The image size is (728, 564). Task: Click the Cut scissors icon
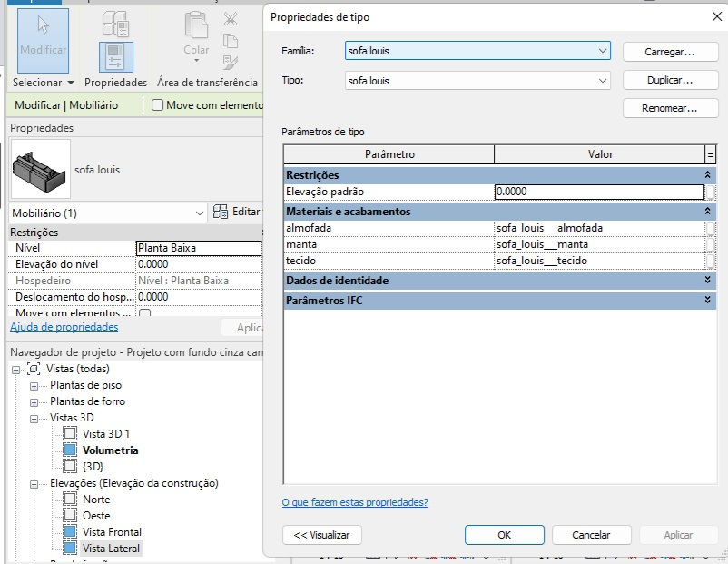click(231, 19)
